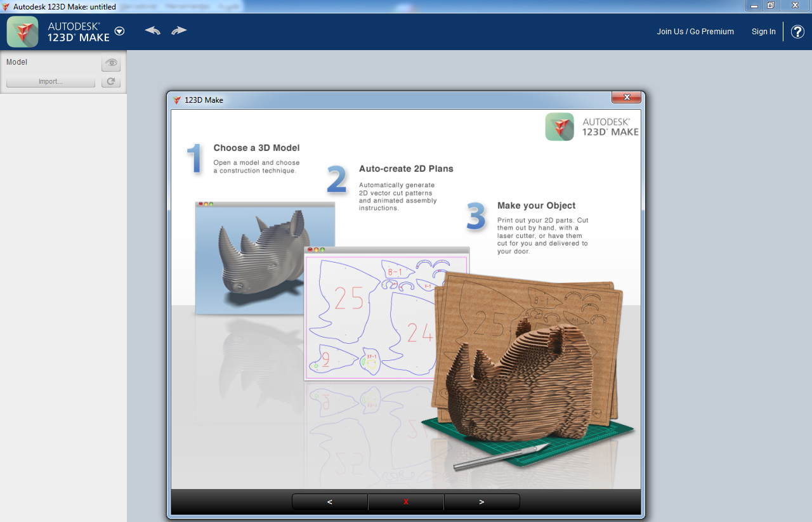Click the 'Choose a 3D Model' heading
Image resolution: width=812 pixels, height=522 pixels.
tap(256, 148)
